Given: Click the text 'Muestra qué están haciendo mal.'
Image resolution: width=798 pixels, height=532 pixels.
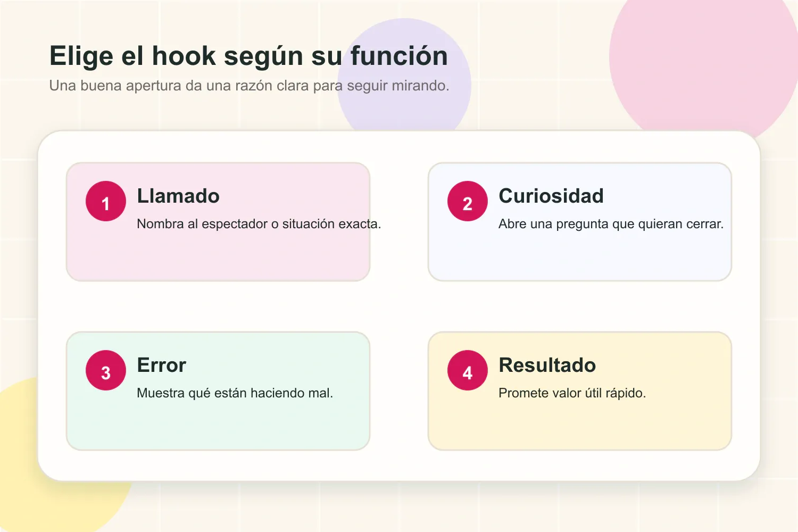Looking at the screenshot, I should [x=235, y=393].
